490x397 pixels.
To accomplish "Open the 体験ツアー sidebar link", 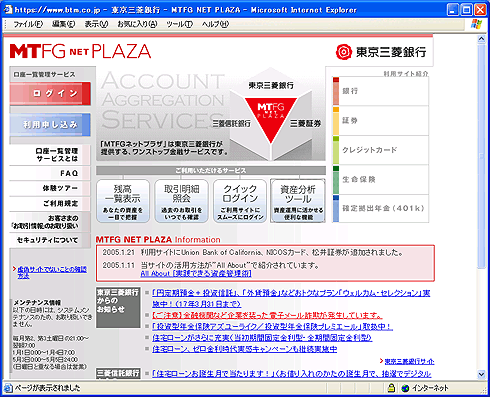I will [x=50, y=188].
